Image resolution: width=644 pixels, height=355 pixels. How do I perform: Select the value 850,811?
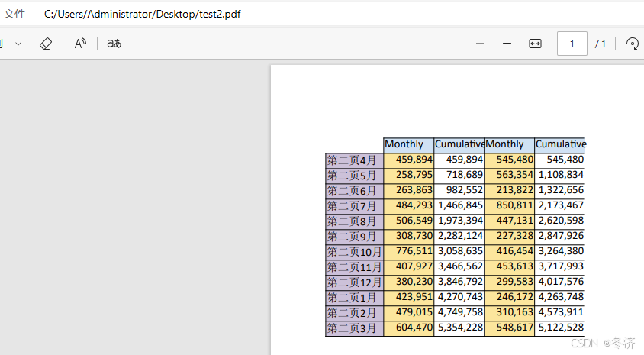pyautogui.click(x=514, y=205)
